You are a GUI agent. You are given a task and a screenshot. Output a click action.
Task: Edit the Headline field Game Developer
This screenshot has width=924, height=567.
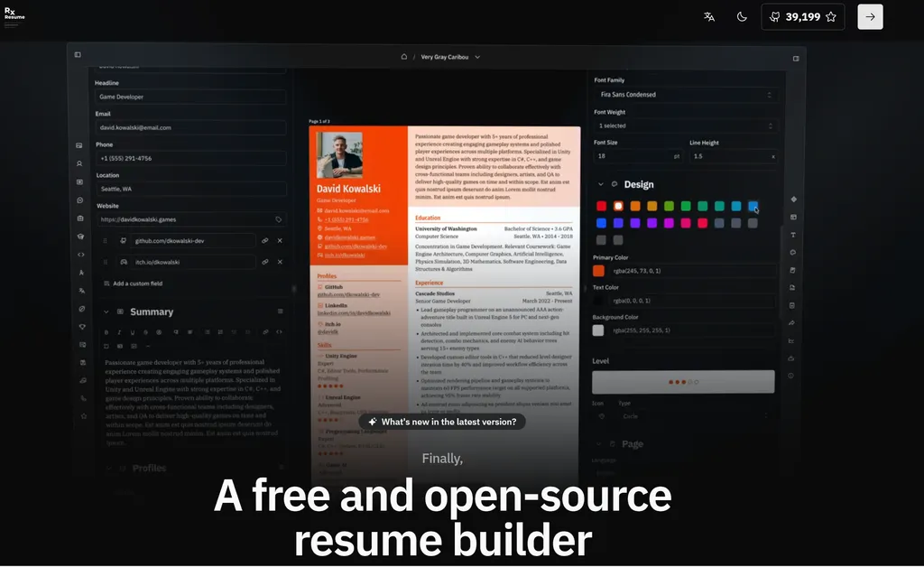click(x=190, y=97)
